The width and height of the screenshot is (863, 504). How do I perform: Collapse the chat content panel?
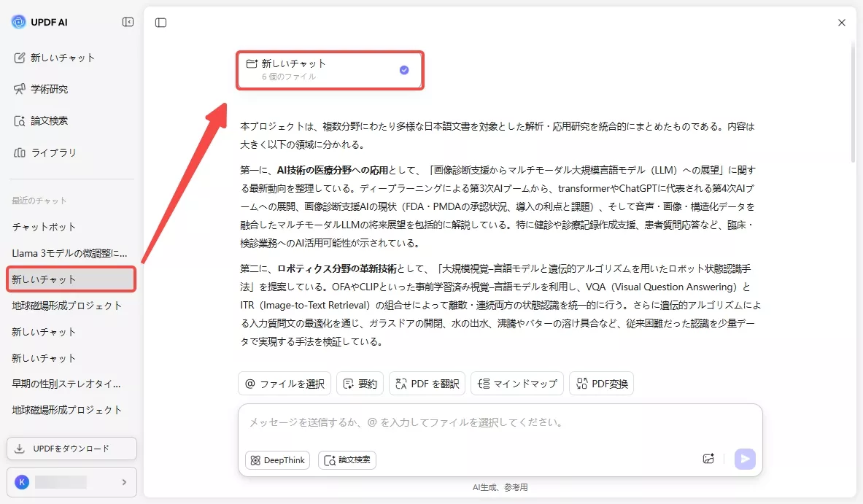point(160,22)
